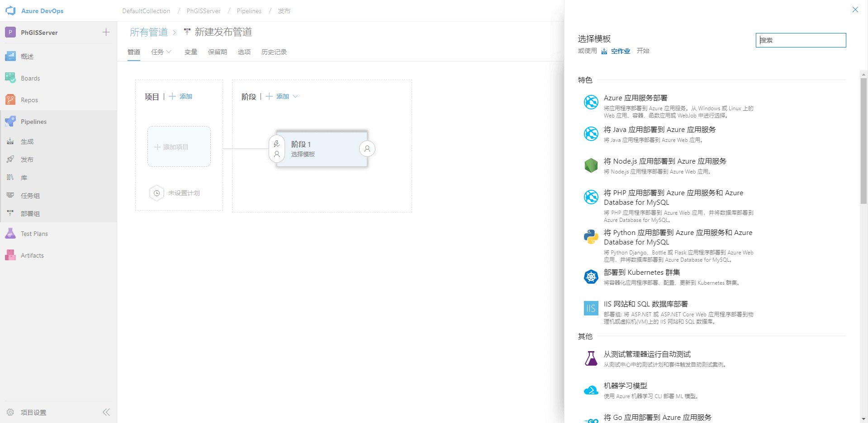
Task: Click 添加 next to 项目
Action: coord(181,96)
